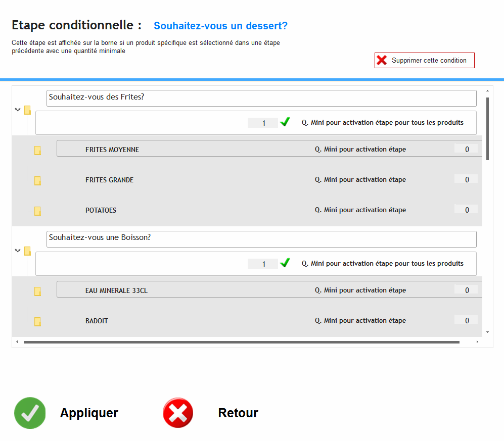Select the folder icon beside EAU MINERALE 33CL
504x441 pixels.
click(37, 291)
